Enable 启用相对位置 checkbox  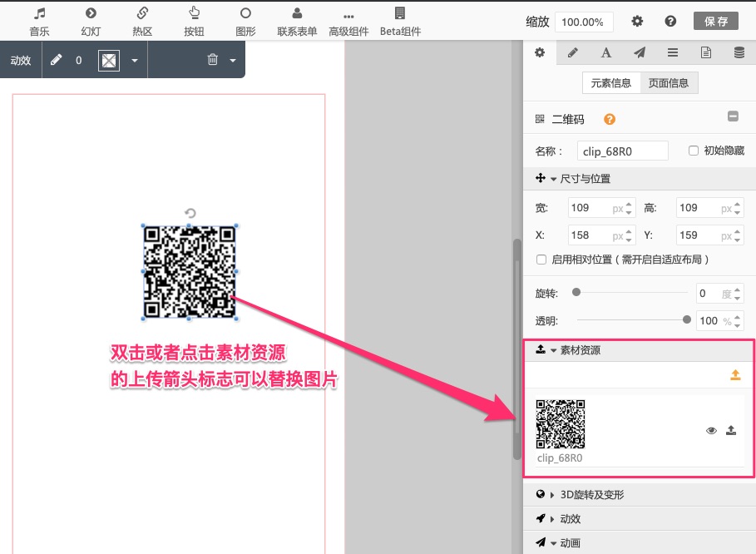click(541, 260)
